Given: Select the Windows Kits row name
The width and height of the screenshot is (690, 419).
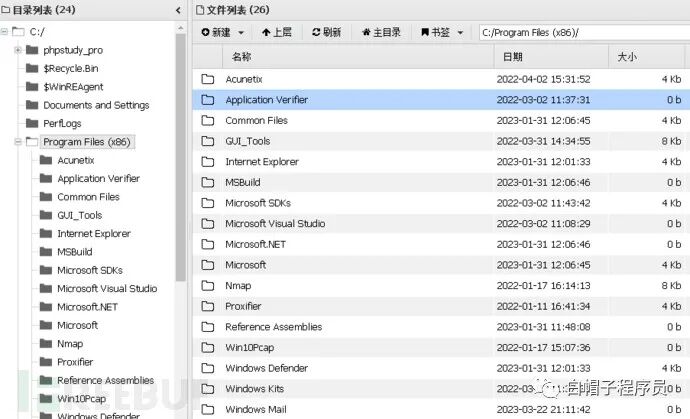Looking at the screenshot, I should tap(254, 389).
